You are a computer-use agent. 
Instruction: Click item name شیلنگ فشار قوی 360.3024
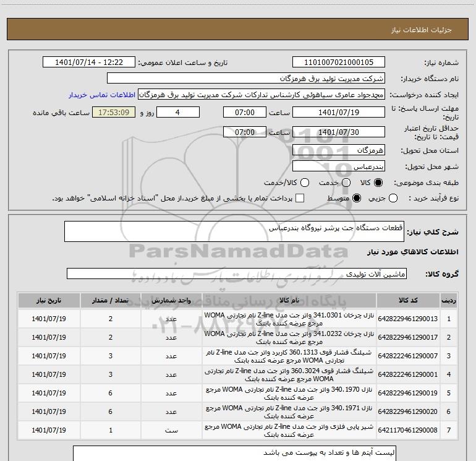289,374
